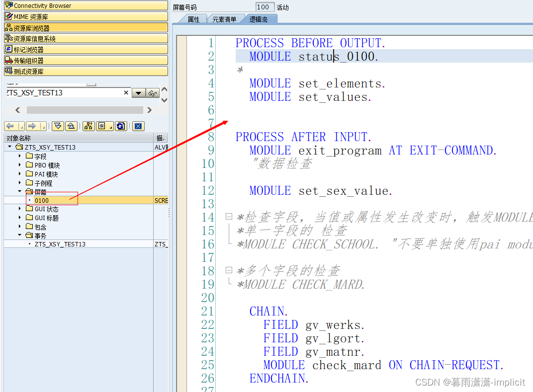The height and width of the screenshot is (392, 533).
Task: Click the MIME repository pencil icon
Action: point(9,16)
